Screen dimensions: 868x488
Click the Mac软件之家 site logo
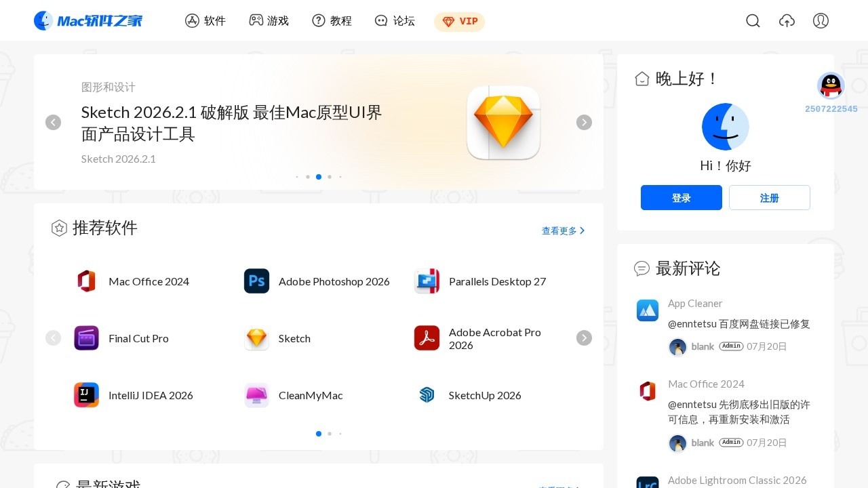tap(88, 21)
